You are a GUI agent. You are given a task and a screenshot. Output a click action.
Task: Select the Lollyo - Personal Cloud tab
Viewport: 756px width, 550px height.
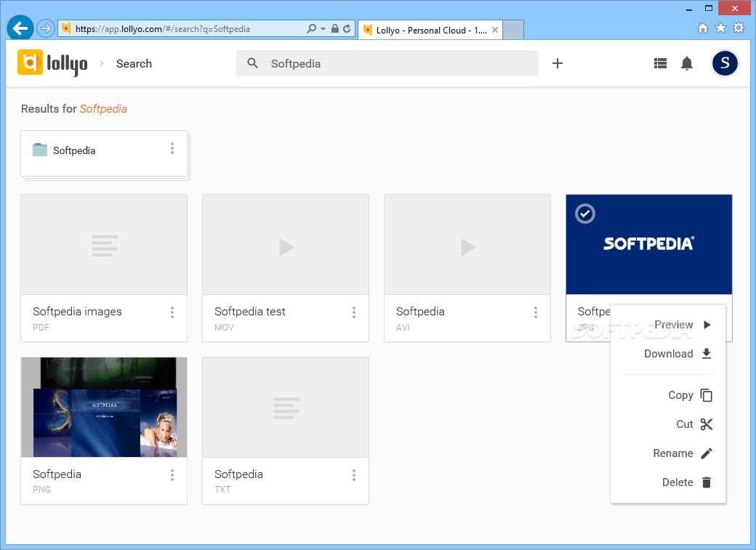click(430, 30)
